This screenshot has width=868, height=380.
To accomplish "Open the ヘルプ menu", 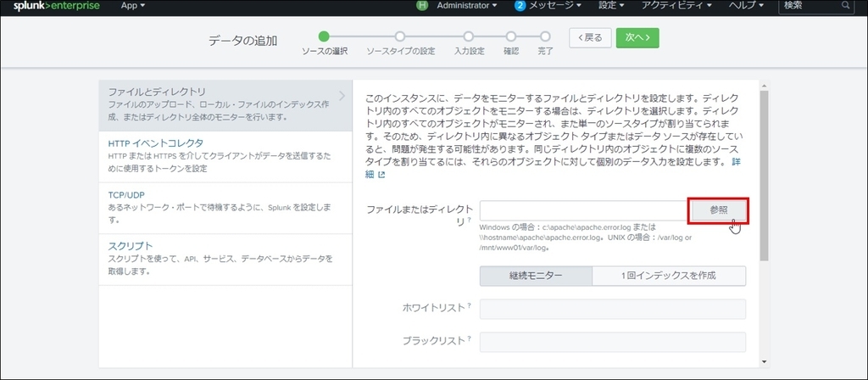I will [x=746, y=6].
